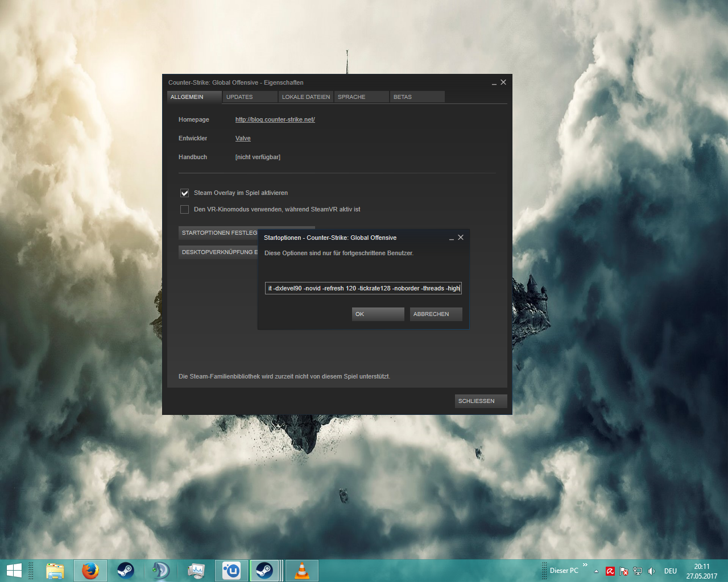Viewport: 728px width, 582px height.
Task: Open the Action Center flag icon
Action: click(624, 571)
